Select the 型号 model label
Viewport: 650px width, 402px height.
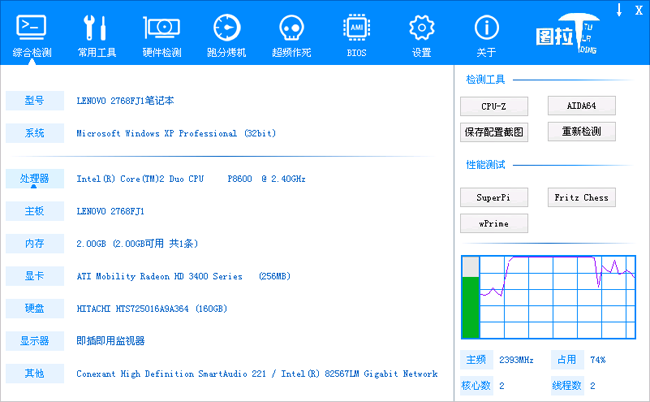coord(35,101)
